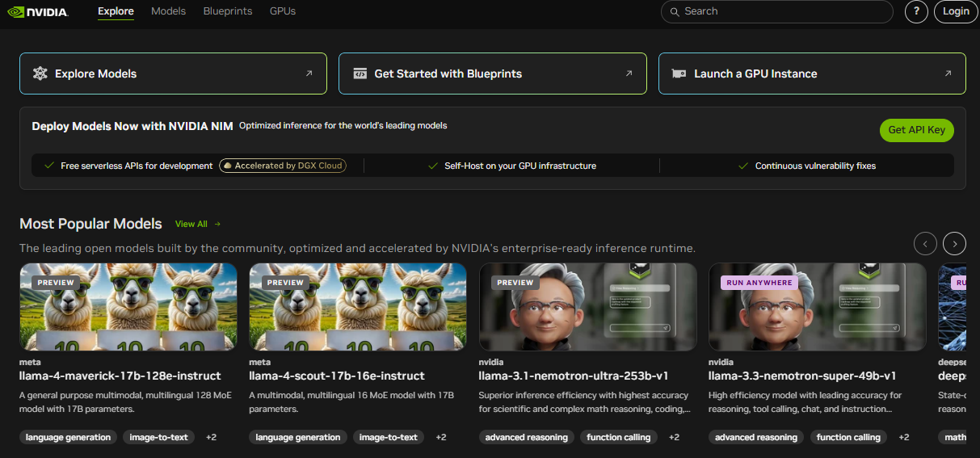Click llama-4-scout-17b-16e-instruct title
The height and width of the screenshot is (458, 980).
tap(337, 376)
